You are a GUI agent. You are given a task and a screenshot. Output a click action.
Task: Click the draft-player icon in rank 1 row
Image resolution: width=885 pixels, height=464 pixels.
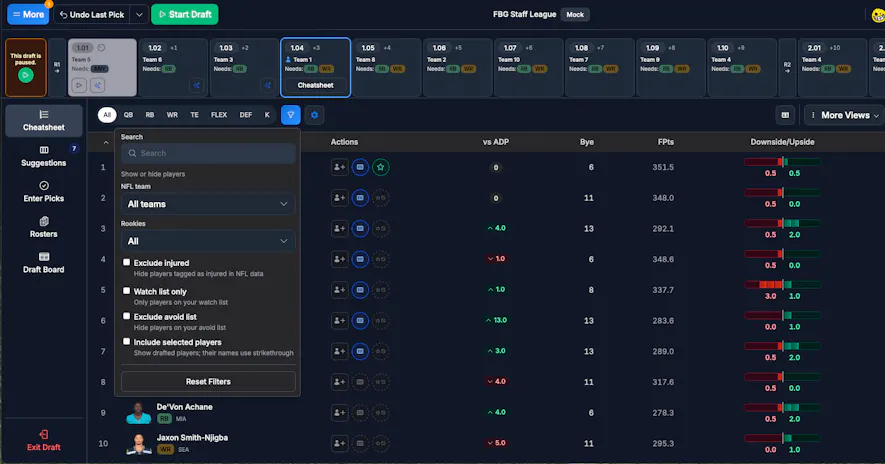tap(339, 167)
